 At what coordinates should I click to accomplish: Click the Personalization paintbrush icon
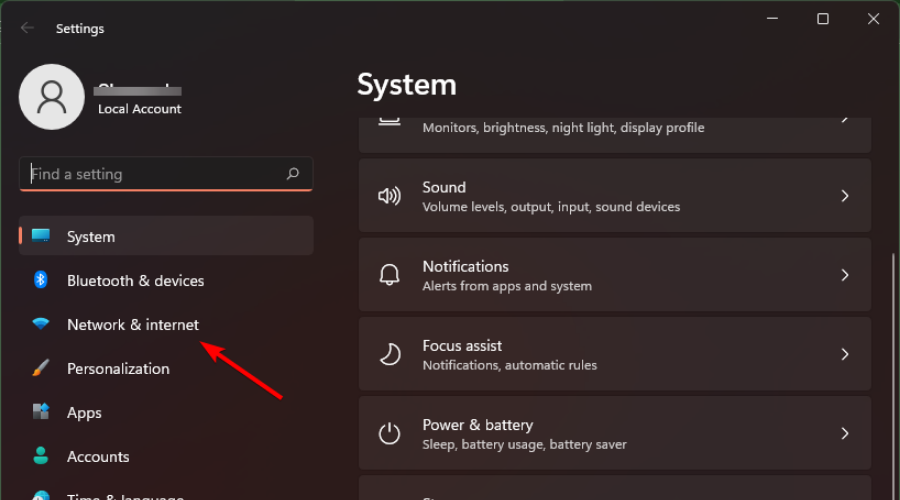[x=41, y=368]
